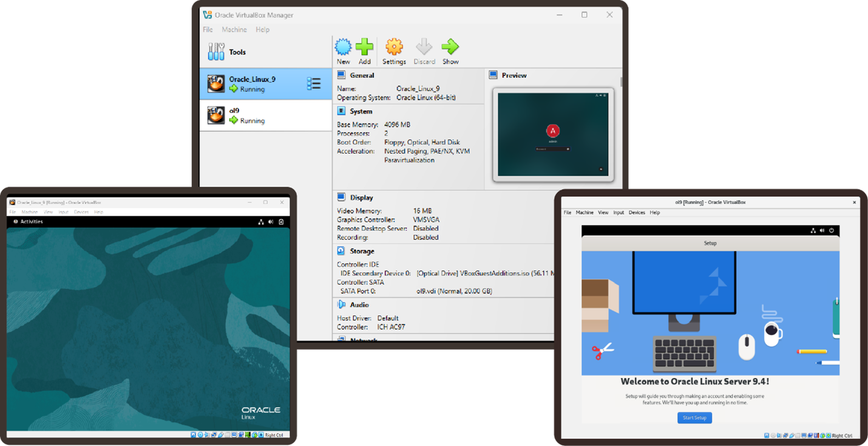
Task: Click the power icon in the ol9 guest top bar
Action: click(x=832, y=230)
